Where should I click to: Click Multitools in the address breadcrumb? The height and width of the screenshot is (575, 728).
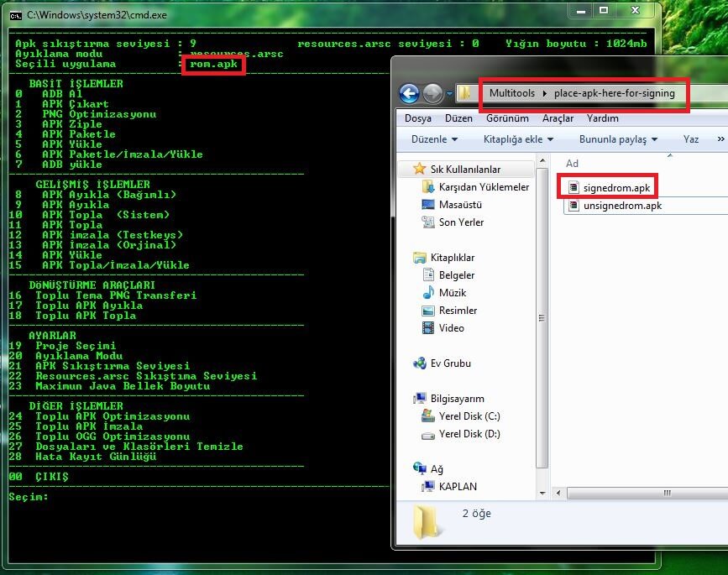(x=511, y=93)
